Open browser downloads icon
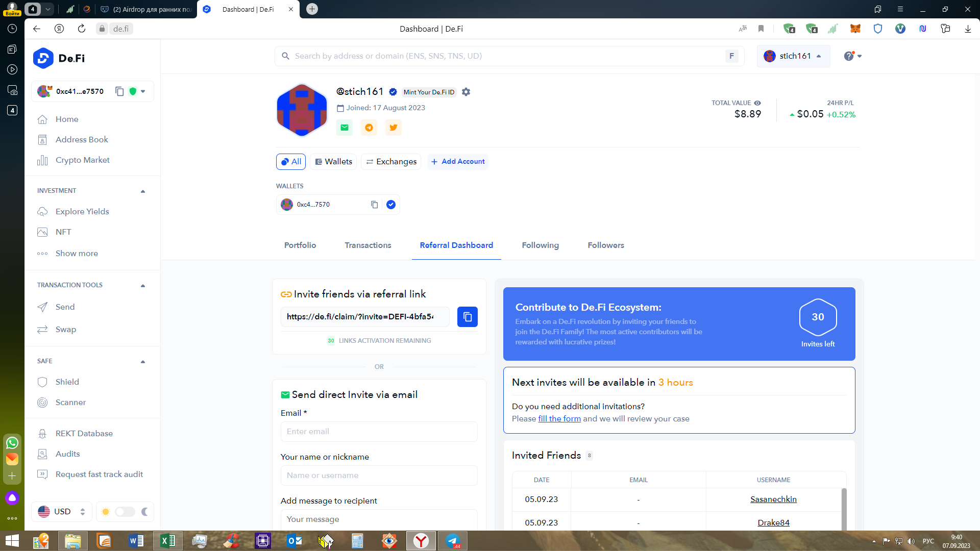 point(968,29)
